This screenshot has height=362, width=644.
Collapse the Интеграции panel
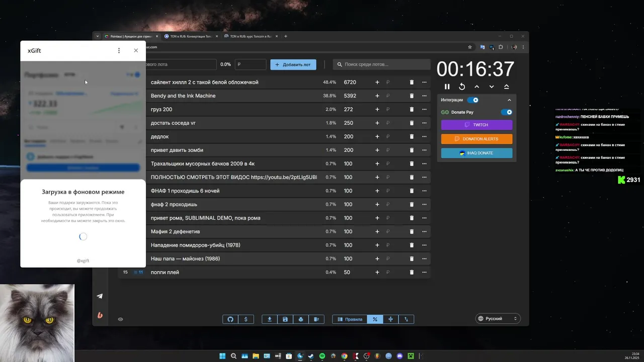509,100
